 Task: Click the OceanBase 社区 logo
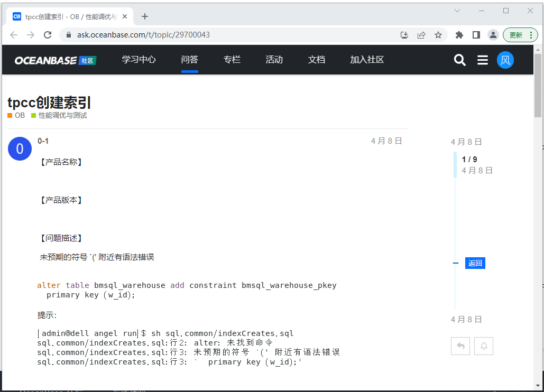55,60
